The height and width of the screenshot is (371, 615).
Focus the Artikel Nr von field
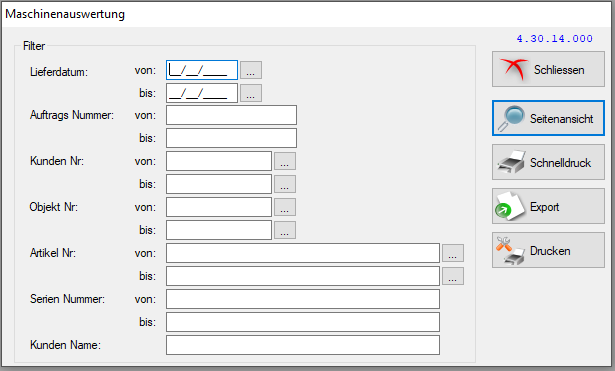pos(303,253)
